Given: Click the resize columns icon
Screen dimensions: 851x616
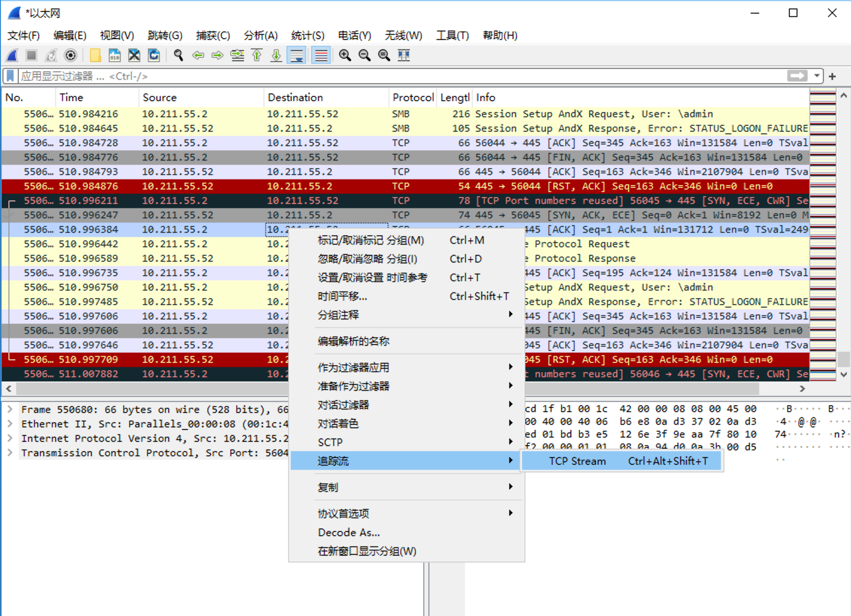Looking at the screenshot, I should (403, 55).
